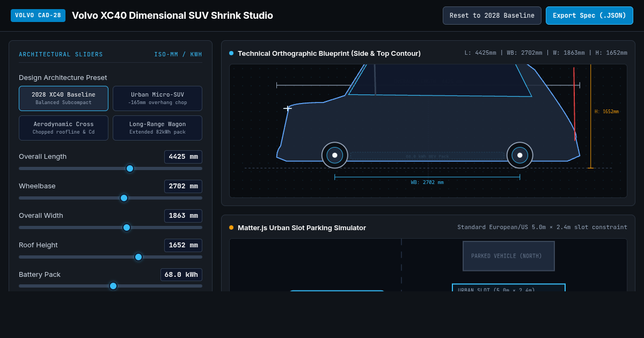Click the Battery Pack slider thumb
The image size is (644, 338).
pyautogui.click(x=113, y=286)
